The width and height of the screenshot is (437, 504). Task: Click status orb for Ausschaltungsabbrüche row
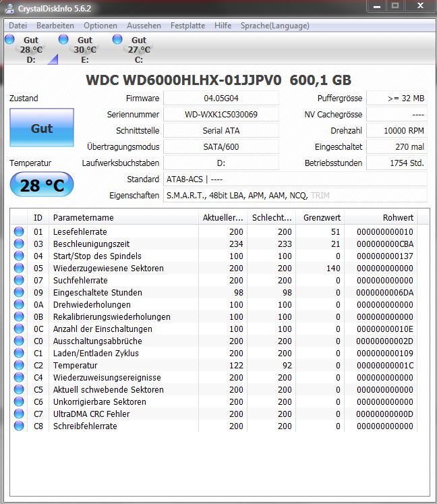point(19,341)
